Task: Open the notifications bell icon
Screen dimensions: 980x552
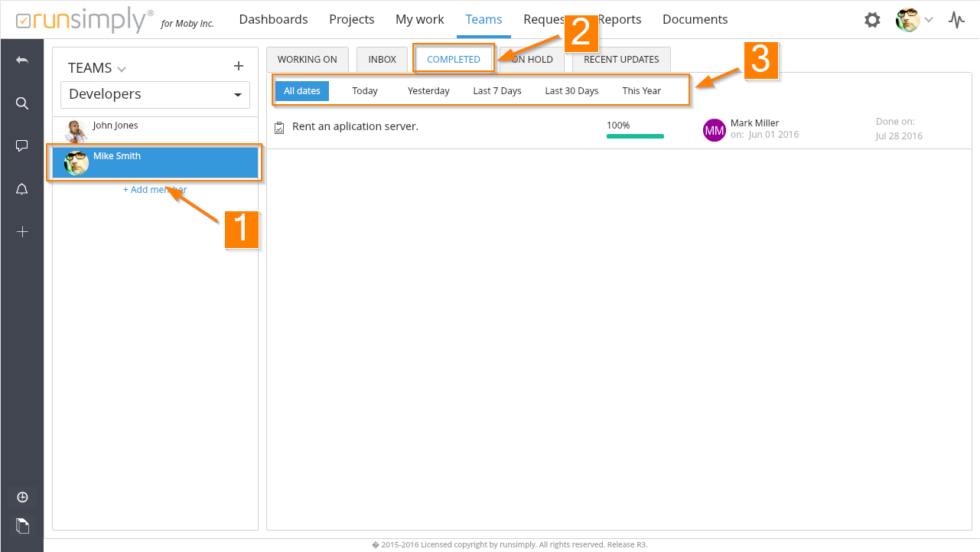Action: (x=22, y=189)
